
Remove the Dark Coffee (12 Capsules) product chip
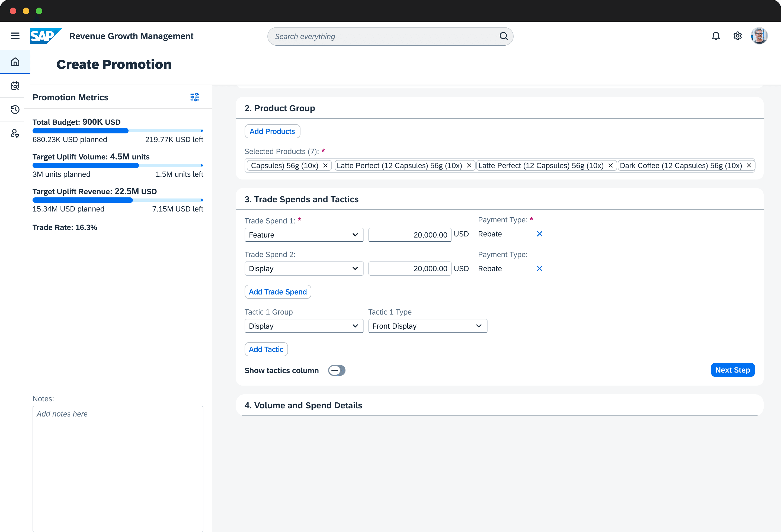point(749,165)
